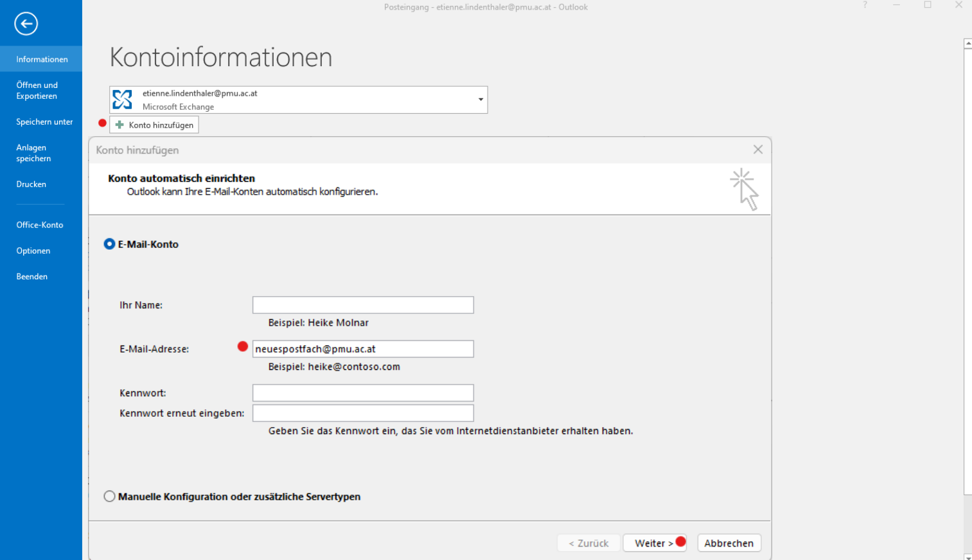Open the account selection dropdown arrow
Viewport: 972px width, 560px height.
point(481,100)
